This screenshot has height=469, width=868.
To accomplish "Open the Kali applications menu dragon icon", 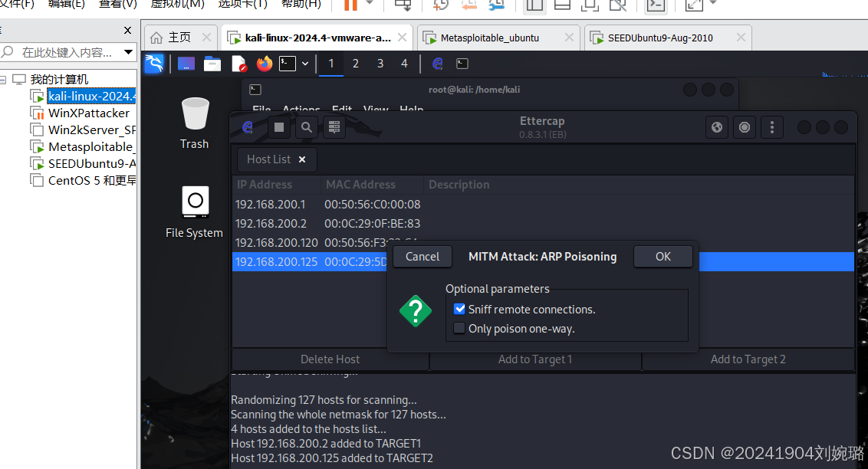I will (x=154, y=64).
